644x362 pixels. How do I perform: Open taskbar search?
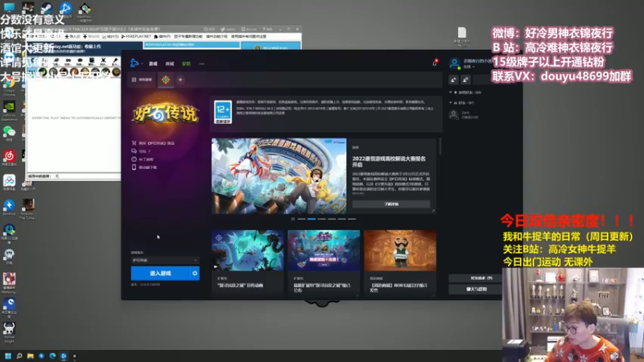19,356
